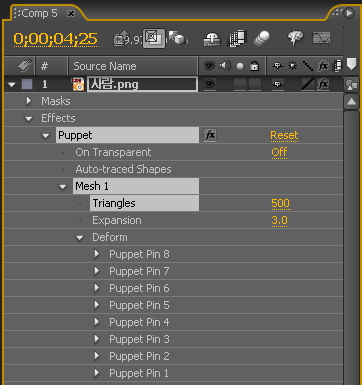
Task: Click the Frame Blending column header icon
Action: 338,66
